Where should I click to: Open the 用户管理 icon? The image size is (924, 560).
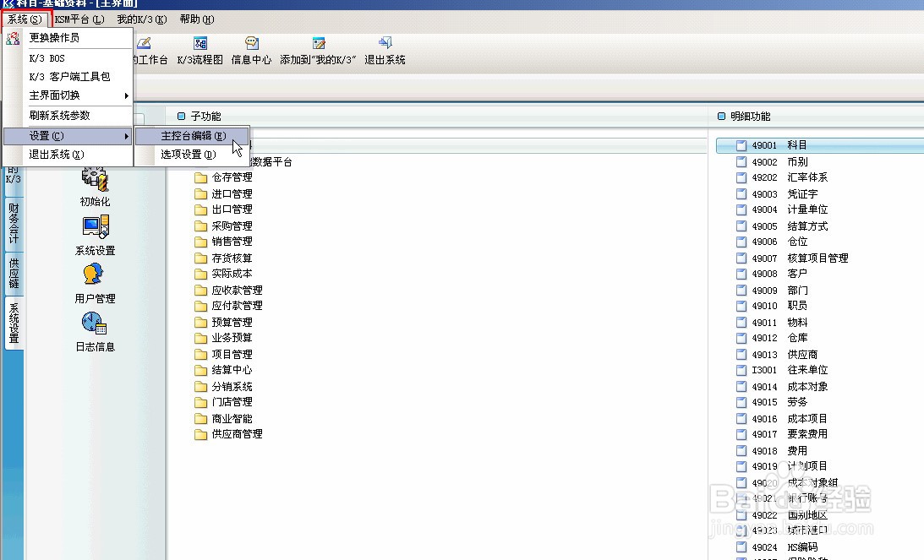coord(94,281)
